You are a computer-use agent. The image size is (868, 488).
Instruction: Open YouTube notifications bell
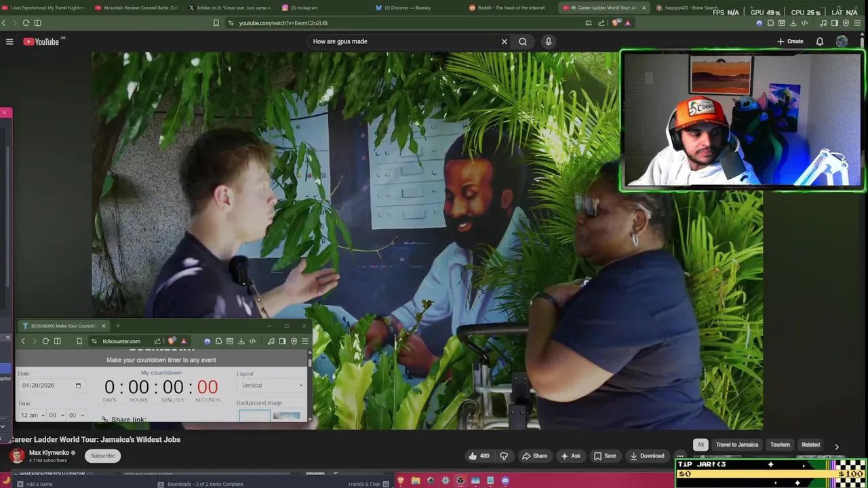[820, 41]
